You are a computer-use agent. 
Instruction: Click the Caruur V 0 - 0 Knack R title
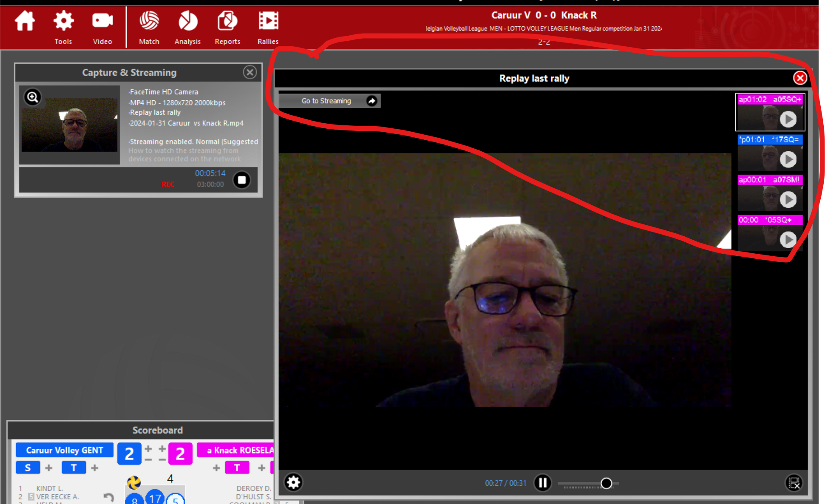(x=544, y=15)
